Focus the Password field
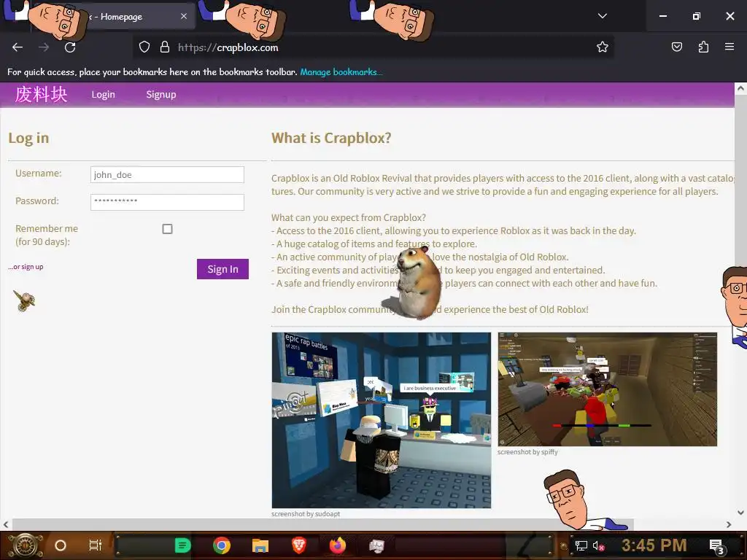747x560 pixels. (x=167, y=202)
